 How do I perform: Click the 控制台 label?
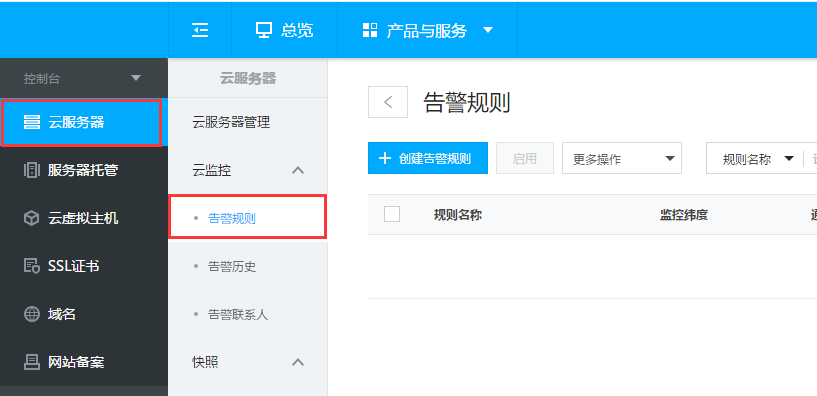coord(42,79)
